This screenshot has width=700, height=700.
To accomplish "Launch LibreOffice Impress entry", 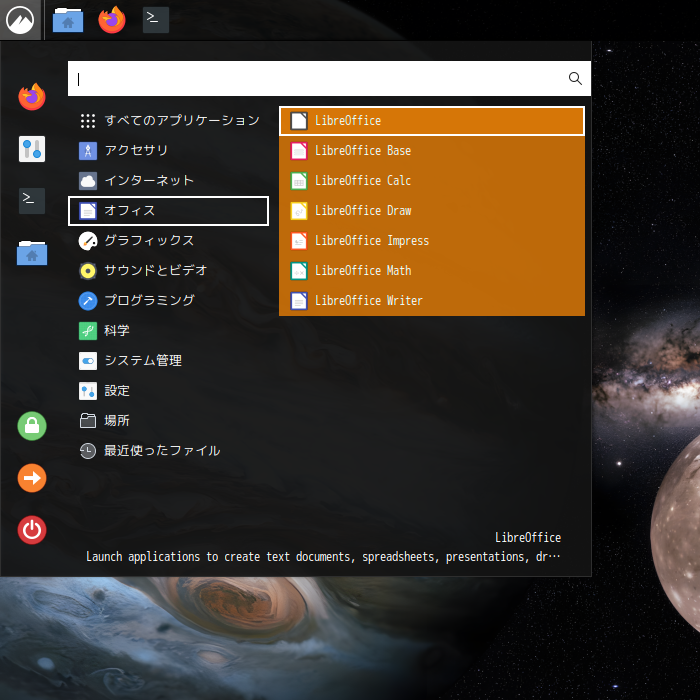I will (x=432, y=241).
